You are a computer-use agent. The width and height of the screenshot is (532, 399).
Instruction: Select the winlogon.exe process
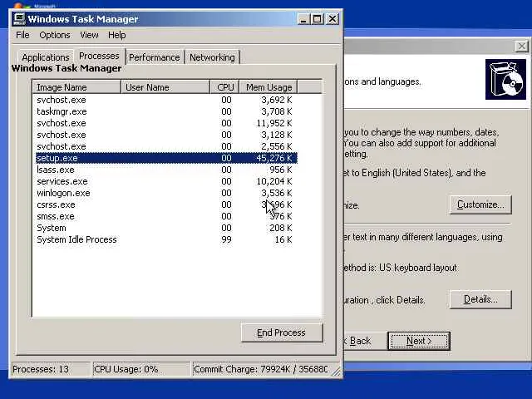tap(166, 193)
